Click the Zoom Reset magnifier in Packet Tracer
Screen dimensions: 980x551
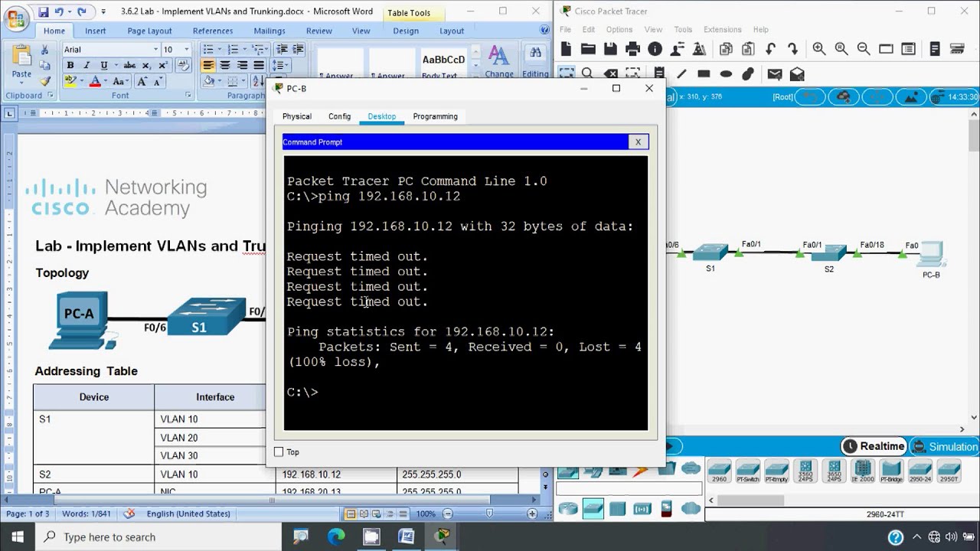tap(841, 49)
